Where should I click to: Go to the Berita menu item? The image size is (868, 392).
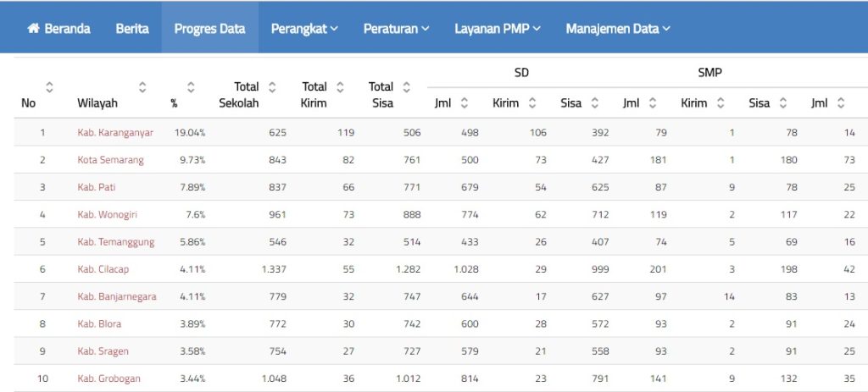click(132, 29)
